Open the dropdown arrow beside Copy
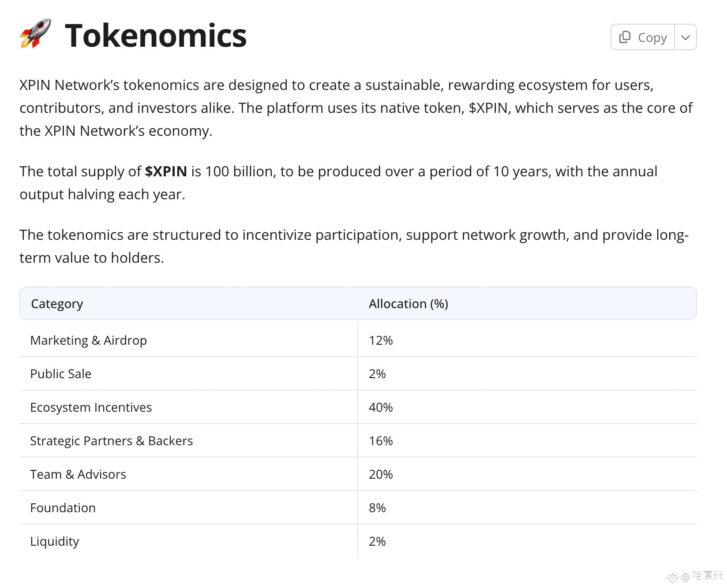The height and width of the screenshot is (588, 727). click(685, 37)
